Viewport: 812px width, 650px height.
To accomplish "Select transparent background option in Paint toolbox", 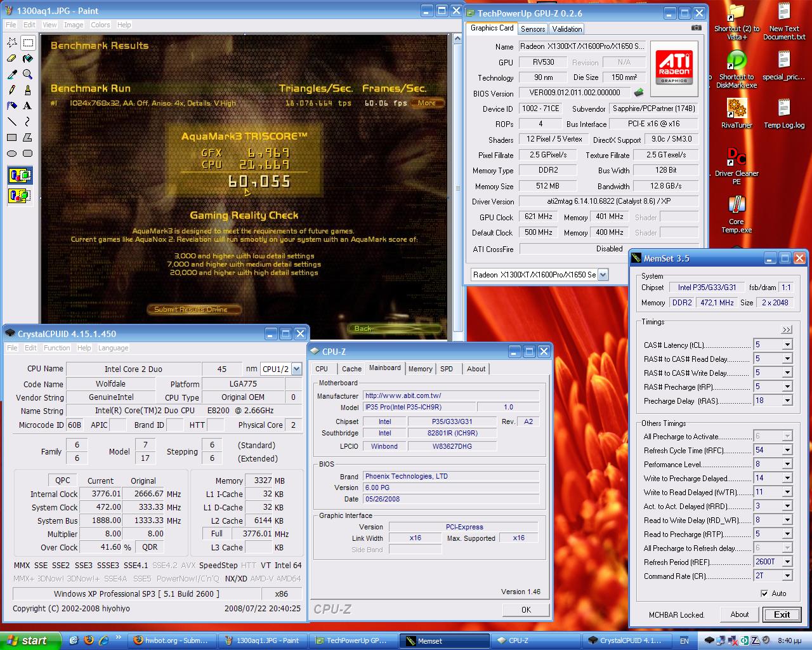I will click(x=20, y=196).
